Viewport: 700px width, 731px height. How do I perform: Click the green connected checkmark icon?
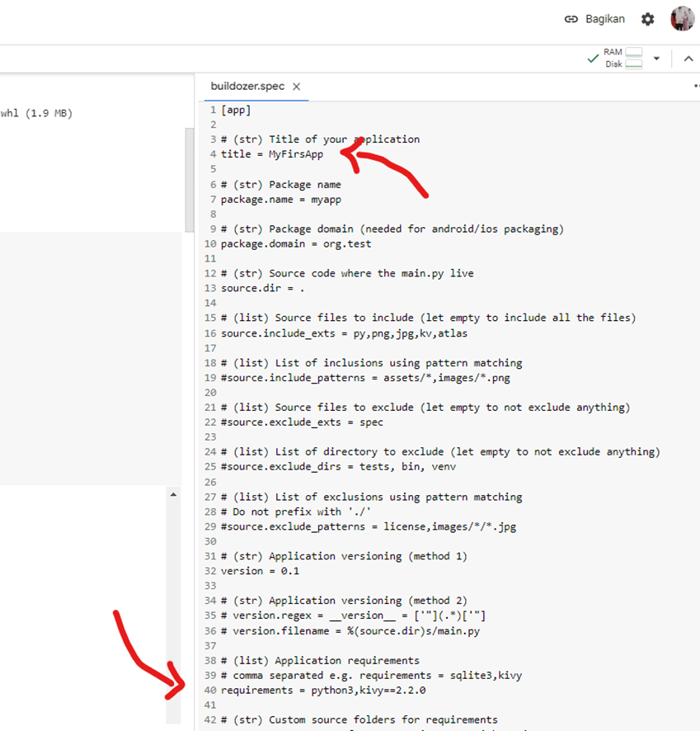point(592,59)
